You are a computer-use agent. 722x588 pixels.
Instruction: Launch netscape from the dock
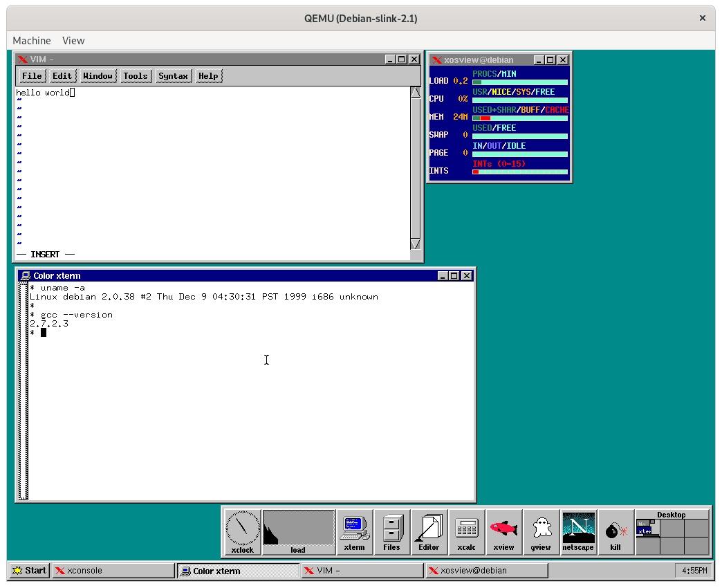tap(578, 531)
